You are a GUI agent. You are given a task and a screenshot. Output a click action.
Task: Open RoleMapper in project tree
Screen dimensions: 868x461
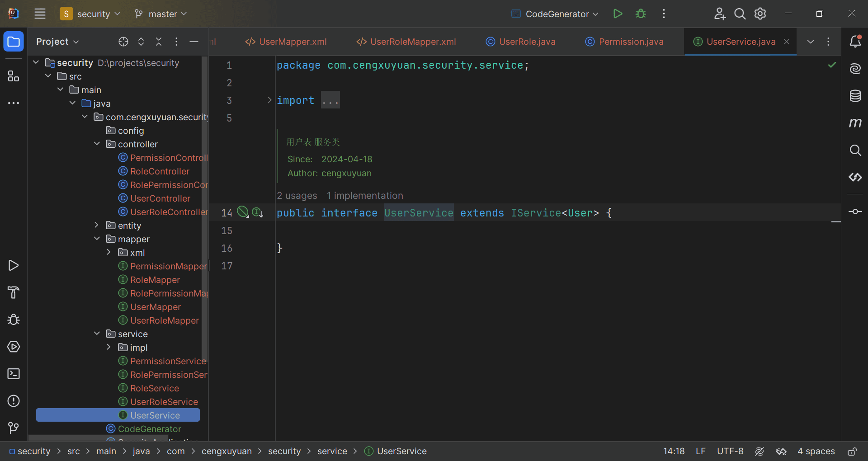[x=155, y=280]
